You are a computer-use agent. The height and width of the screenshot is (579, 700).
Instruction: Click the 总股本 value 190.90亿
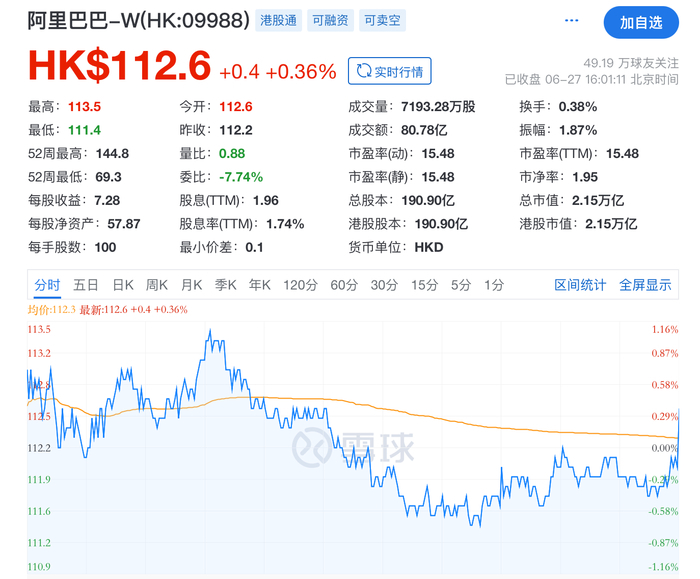click(428, 200)
